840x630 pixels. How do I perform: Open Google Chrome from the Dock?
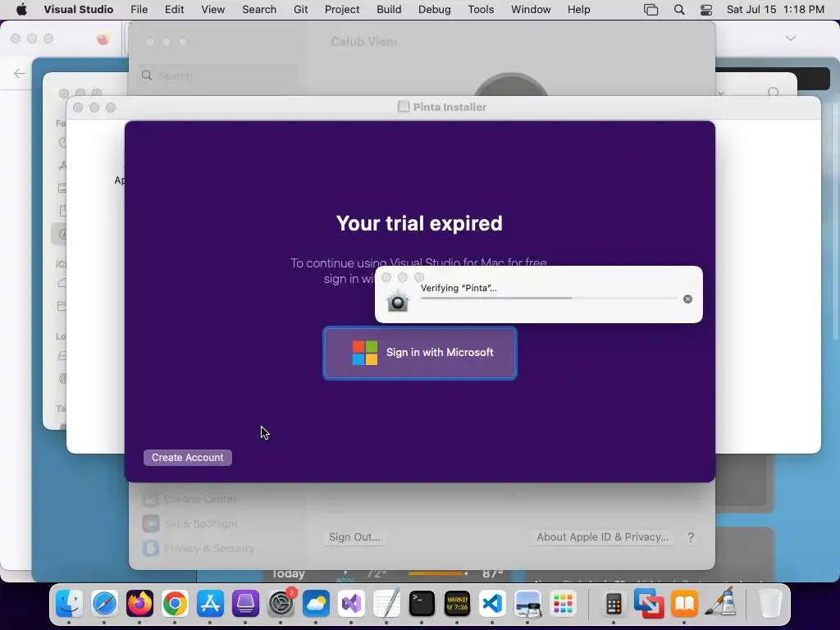point(175,604)
